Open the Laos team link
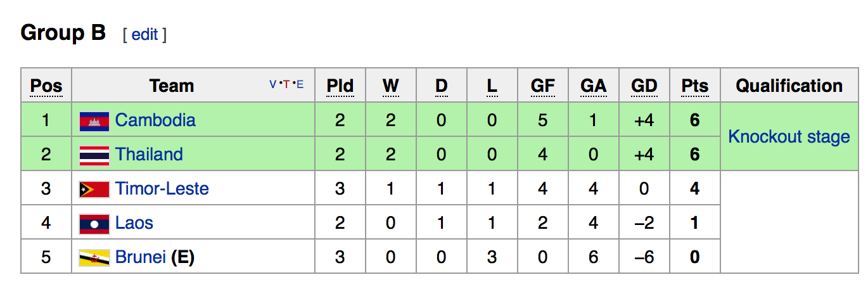The height and width of the screenshot is (289, 868). [134, 223]
